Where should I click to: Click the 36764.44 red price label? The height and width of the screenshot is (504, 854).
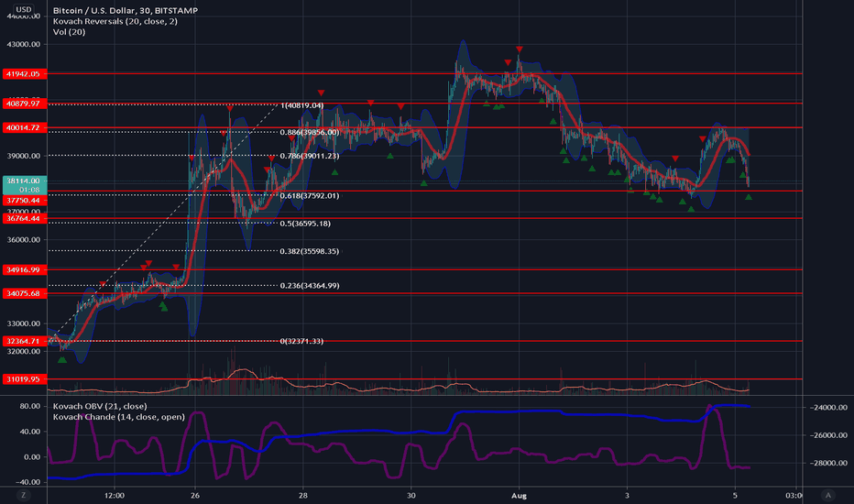tap(25, 218)
